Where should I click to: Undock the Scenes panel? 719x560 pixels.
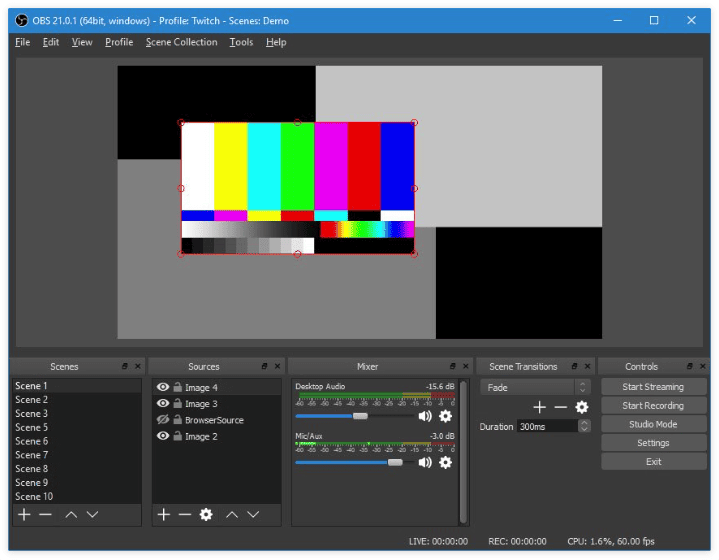pos(125,366)
